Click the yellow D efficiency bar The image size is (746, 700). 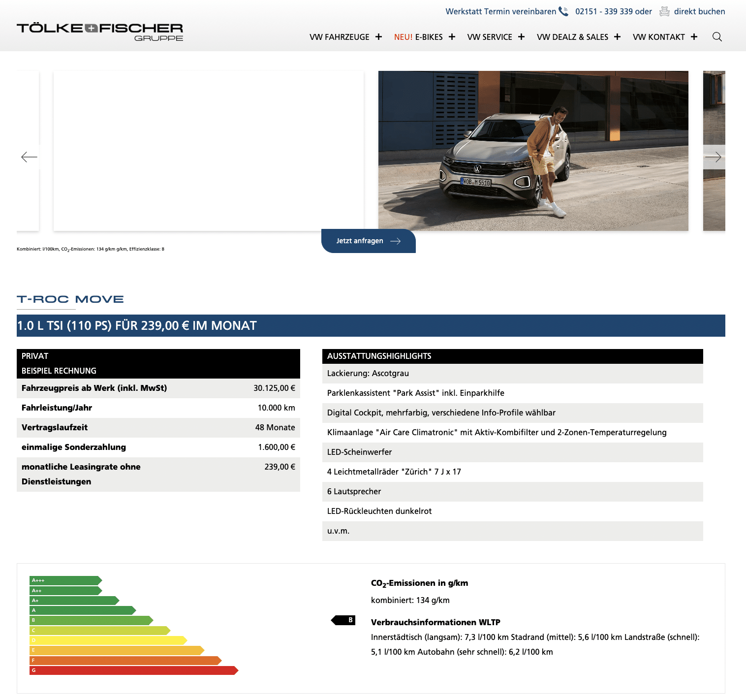[108, 640]
